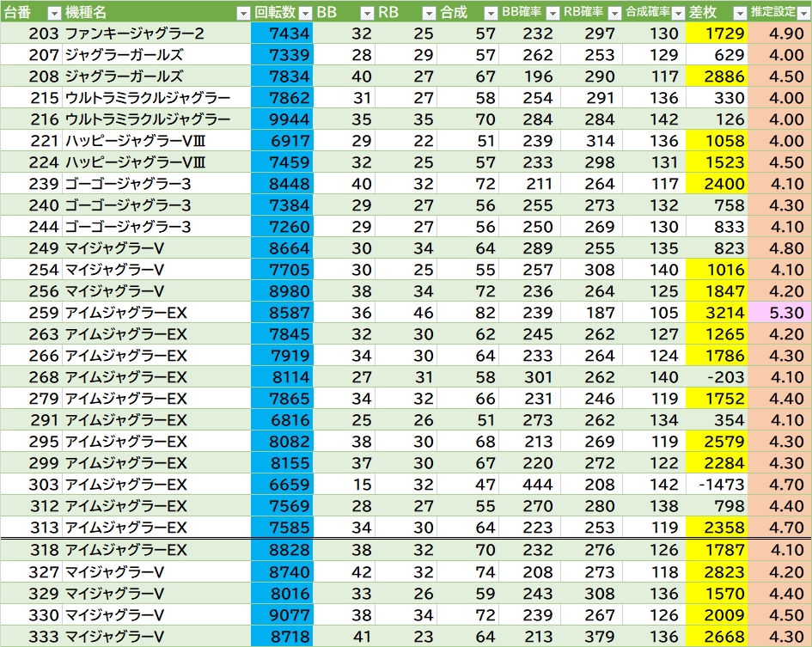Open the 合成 column filter dropdown
The height and width of the screenshot is (647, 812).
point(491,14)
